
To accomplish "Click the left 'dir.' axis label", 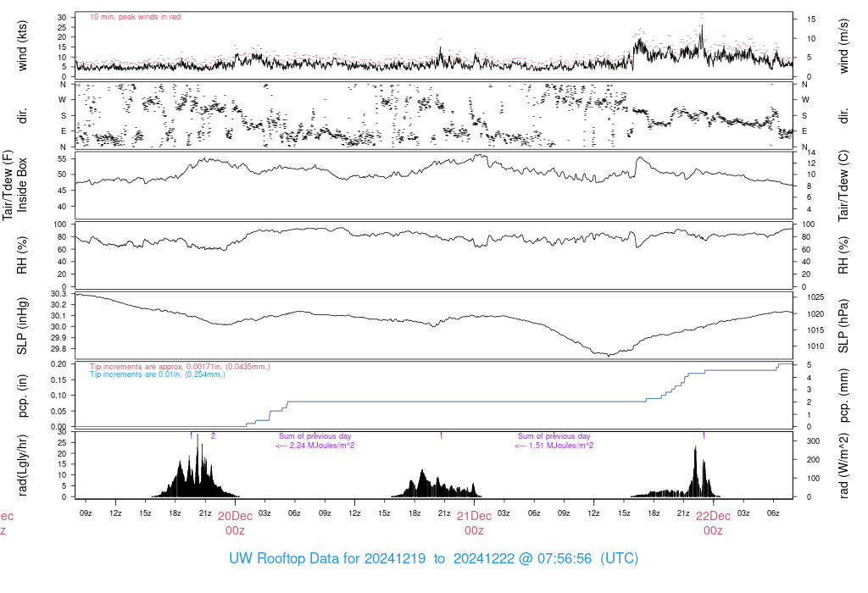I will click(x=22, y=115).
